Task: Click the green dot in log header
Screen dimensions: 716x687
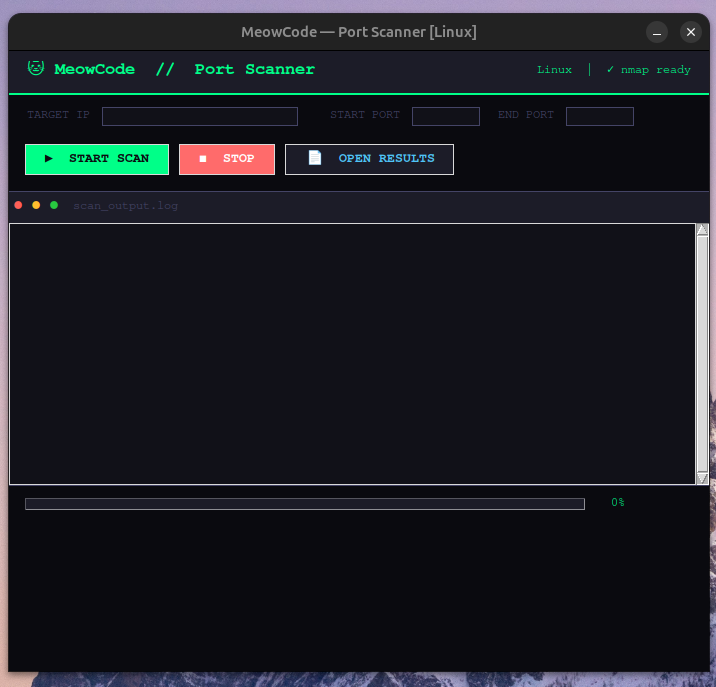Action: 54,205
